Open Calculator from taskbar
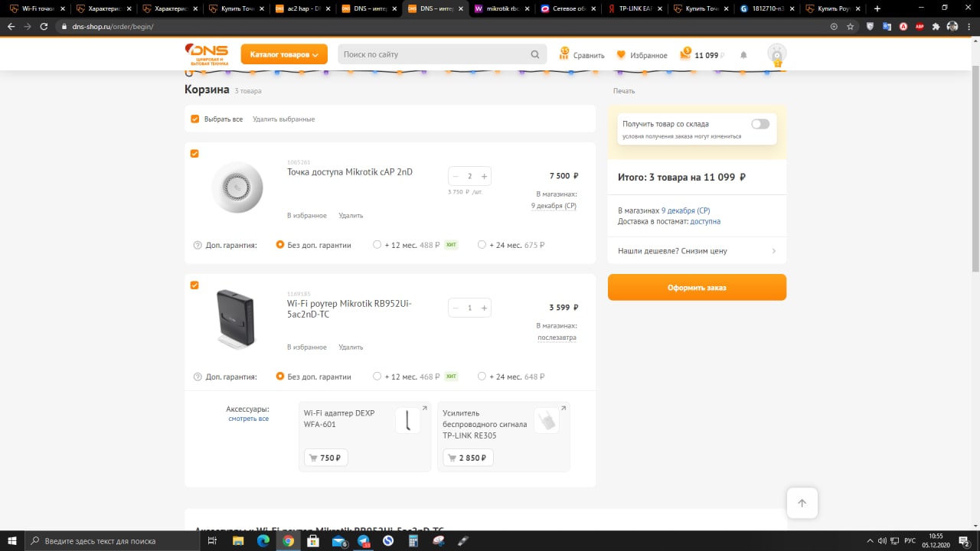 tap(413, 541)
